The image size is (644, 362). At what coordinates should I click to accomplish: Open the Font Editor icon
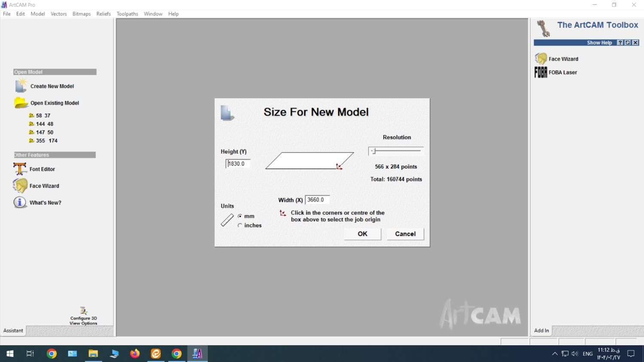tap(20, 169)
